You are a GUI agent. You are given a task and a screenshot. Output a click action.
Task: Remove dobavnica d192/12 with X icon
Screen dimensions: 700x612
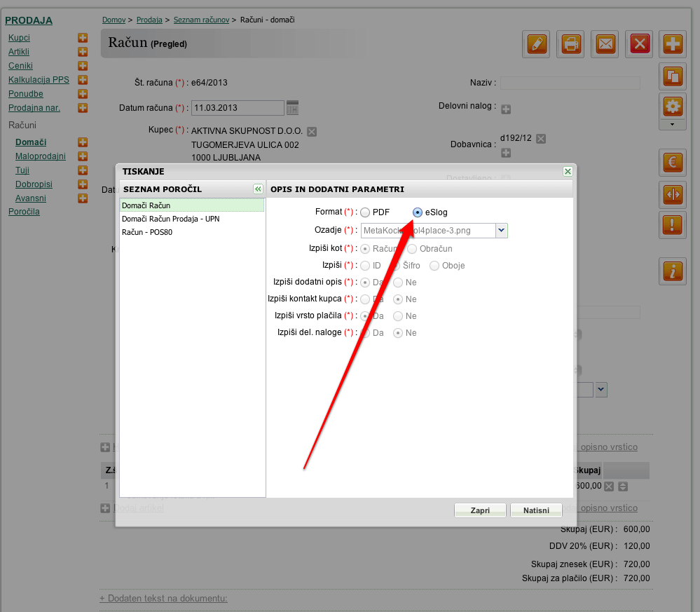click(541, 139)
